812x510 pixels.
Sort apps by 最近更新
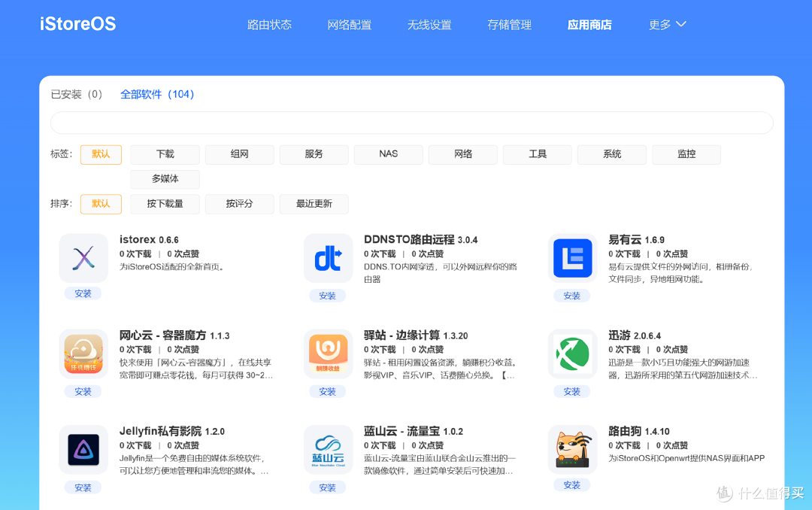(x=314, y=204)
